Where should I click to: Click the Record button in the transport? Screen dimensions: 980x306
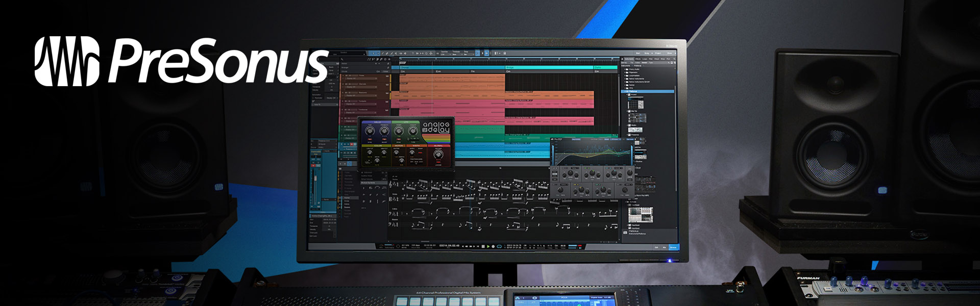pos(493,246)
